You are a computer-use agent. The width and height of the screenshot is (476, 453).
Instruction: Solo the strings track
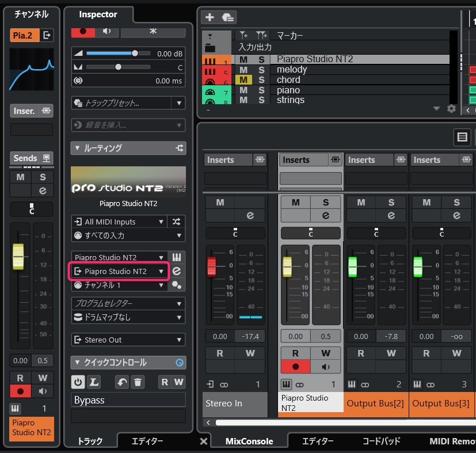[x=261, y=100]
